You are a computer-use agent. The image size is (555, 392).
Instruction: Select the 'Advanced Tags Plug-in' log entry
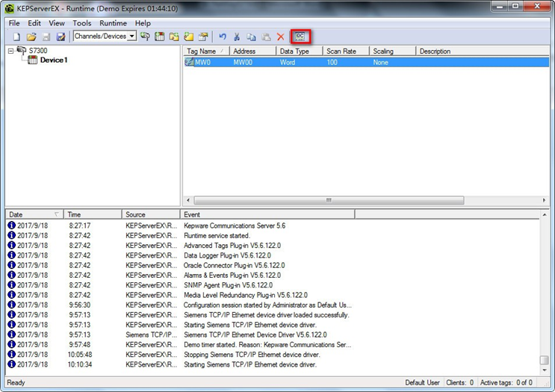click(x=272, y=245)
